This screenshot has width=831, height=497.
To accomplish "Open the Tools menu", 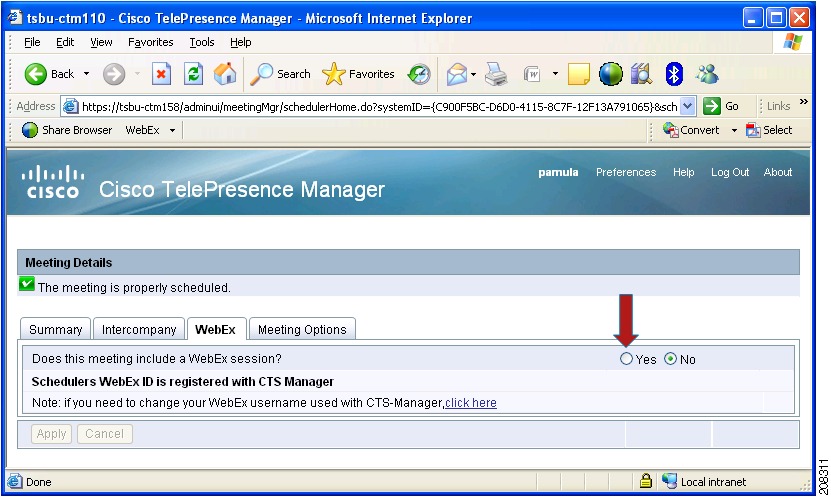I will (x=202, y=42).
